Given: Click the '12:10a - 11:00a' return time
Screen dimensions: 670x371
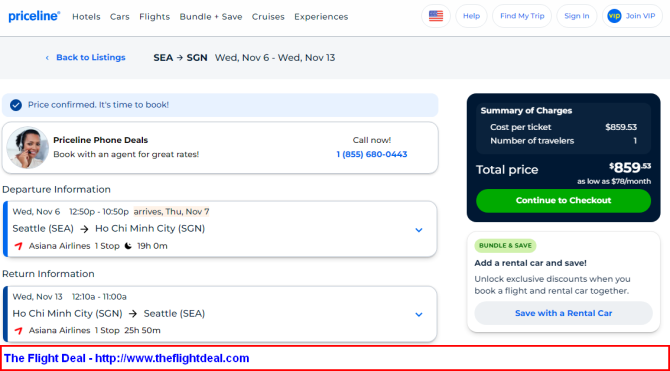Looking at the screenshot, I should click(x=99, y=297).
